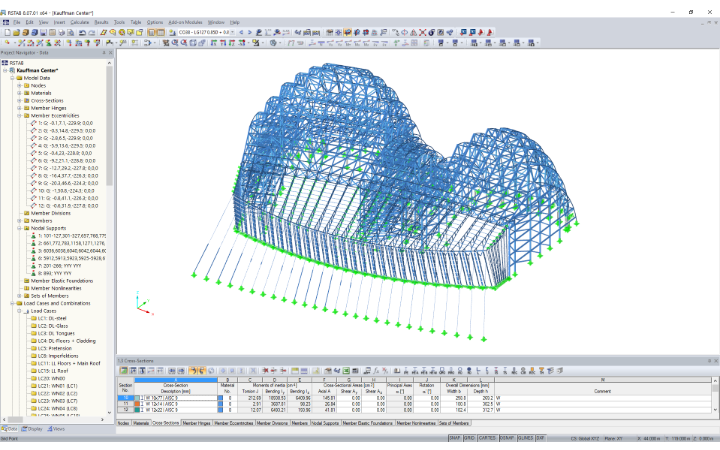Click the orange color swatch of section 11
This screenshot has height=450, width=720.
click(x=137, y=404)
